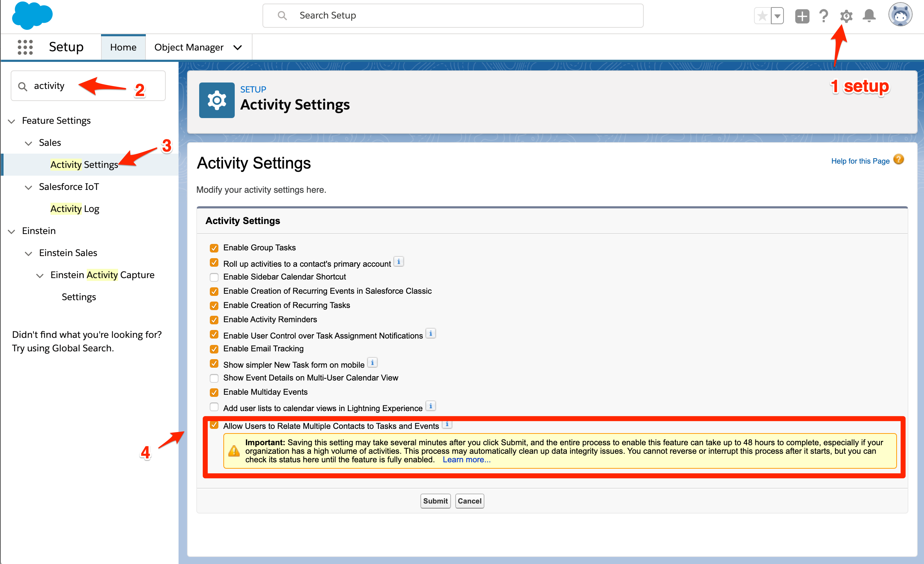The height and width of the screenshot is (564, 924).
Task: Open the App Launcher dots grid
Action: click(25, 47)
